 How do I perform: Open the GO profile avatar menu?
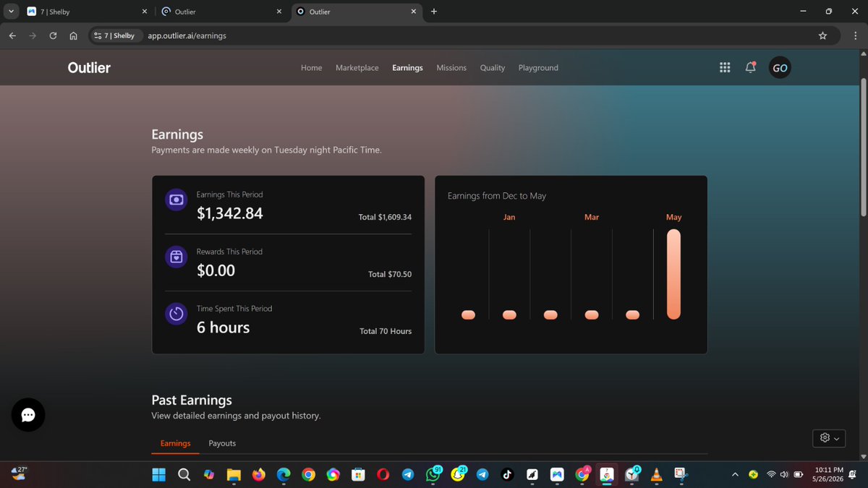pos(780,68)
